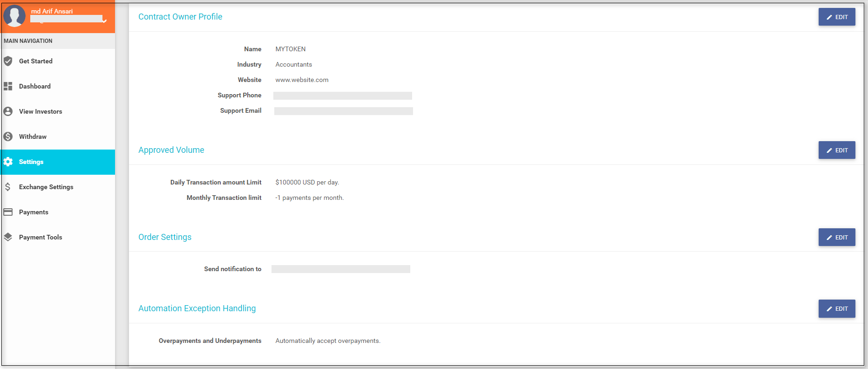The width and height of the screenshot is (868, 369).
Task: Click the Payment Tools layers icon
Action: 8,237
